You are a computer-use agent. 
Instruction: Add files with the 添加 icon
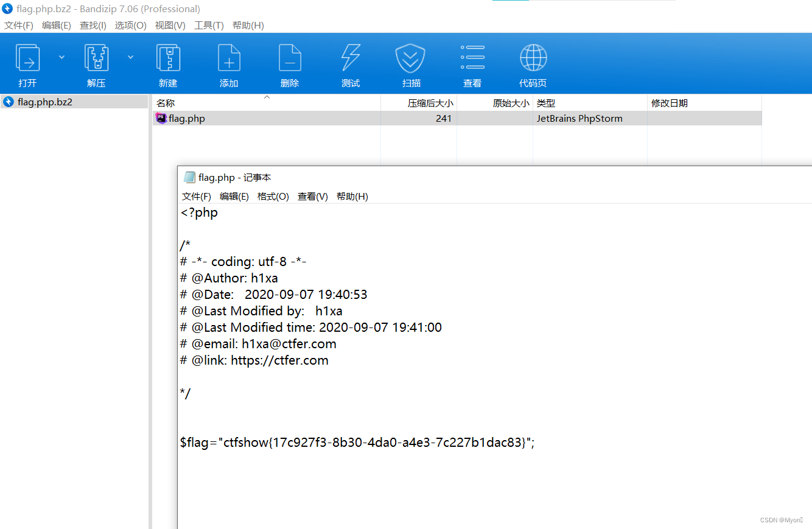229,63
